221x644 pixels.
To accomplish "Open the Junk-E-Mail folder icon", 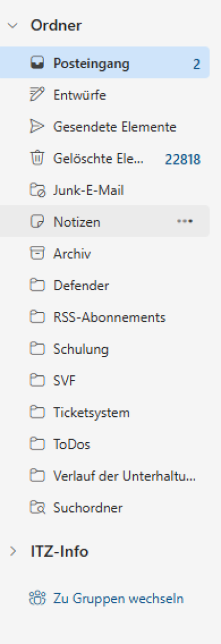I will (37, 190).
